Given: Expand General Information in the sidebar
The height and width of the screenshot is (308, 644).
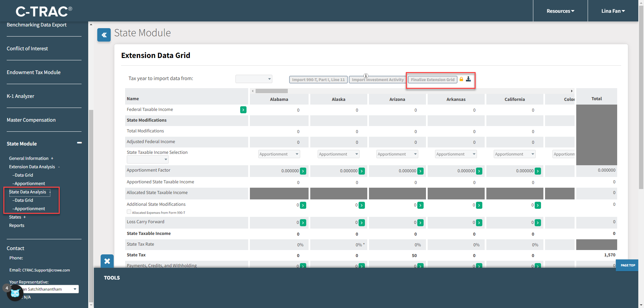Looking at the screenshot, I should click(52, 159).
